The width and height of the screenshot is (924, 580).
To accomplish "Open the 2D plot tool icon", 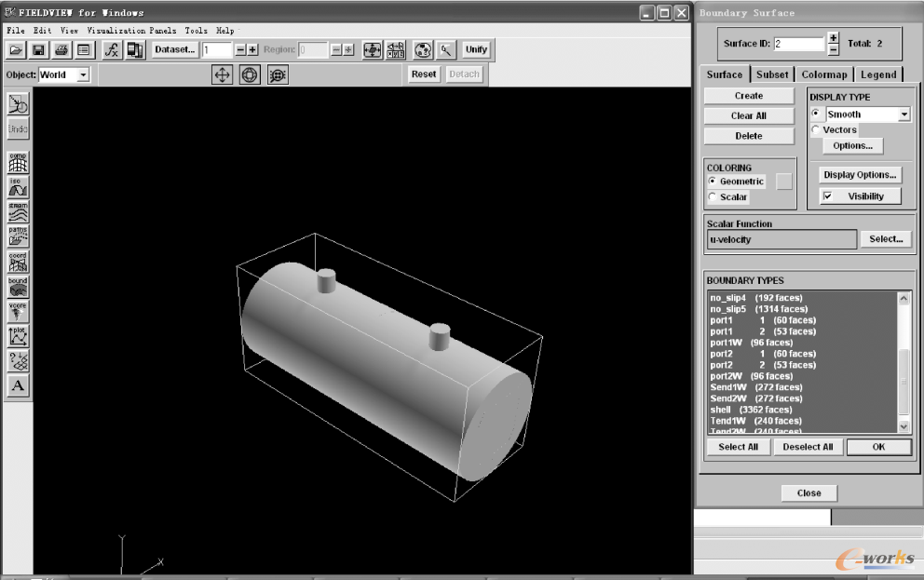I will (x=18, y=336).
